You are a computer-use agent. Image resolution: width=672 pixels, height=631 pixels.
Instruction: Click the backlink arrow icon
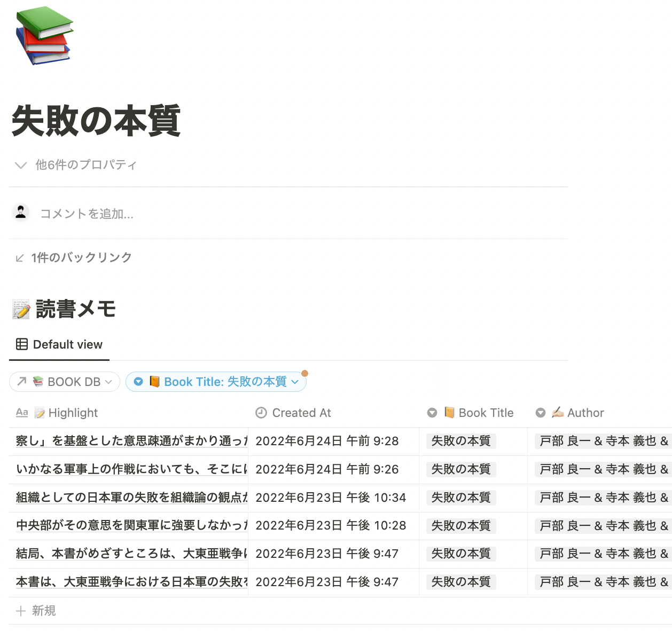20,258
